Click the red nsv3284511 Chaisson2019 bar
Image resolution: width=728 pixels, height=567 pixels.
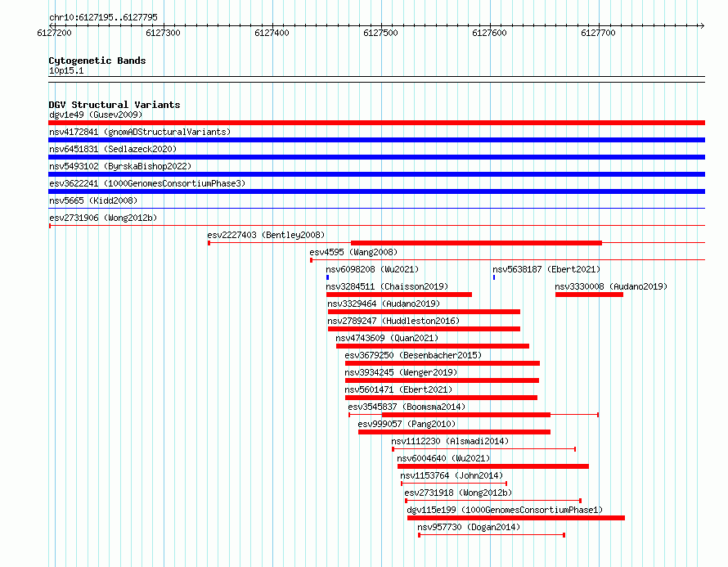point(399,295)
